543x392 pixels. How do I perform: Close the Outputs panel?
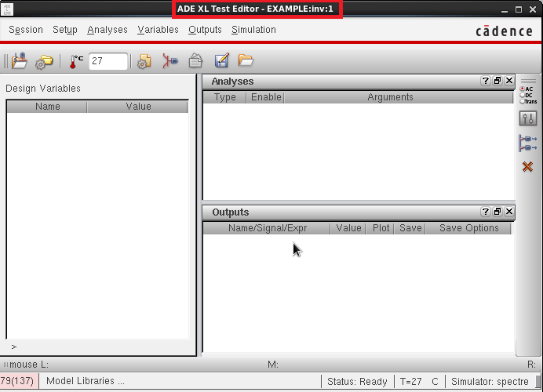click(509, 212)
